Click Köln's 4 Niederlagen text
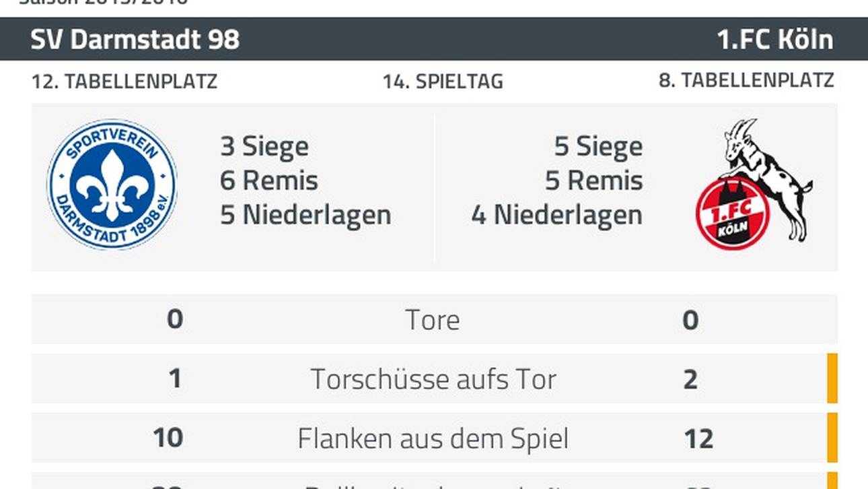The image size is (868, 489). [x=557, y=215]
